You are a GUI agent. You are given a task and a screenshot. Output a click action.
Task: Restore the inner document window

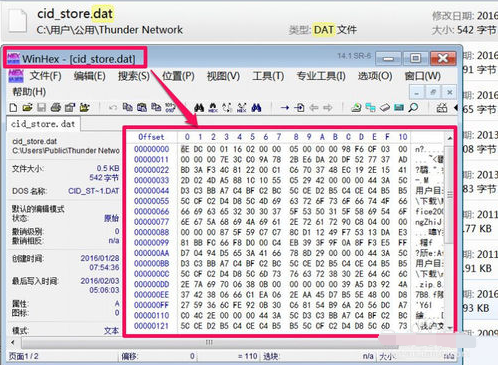coord(433,92)
